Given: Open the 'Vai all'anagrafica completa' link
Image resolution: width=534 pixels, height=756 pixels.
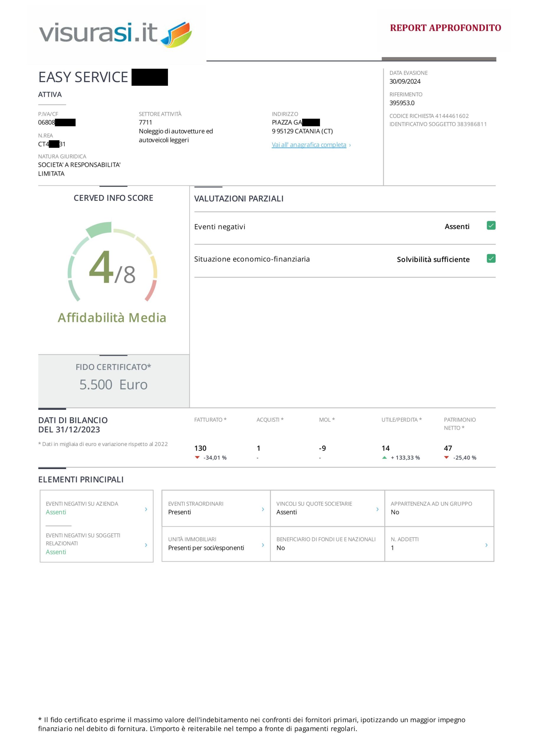Looking at the screenshot, I should pyautogui.click(x=309, y=145).
